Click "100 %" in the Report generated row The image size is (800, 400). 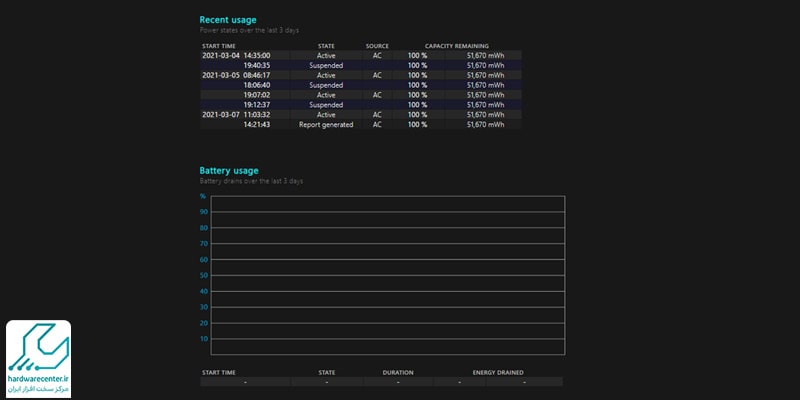point(417,124)
